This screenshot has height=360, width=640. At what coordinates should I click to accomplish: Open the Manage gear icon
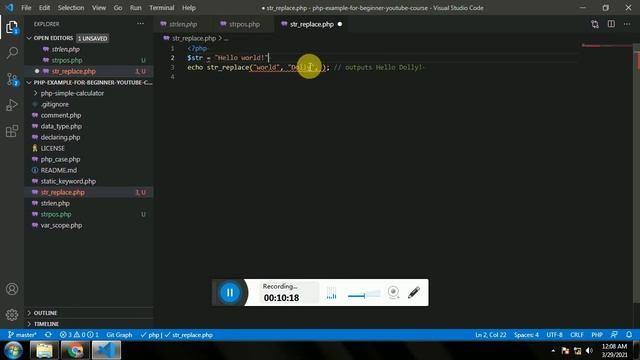pos(12,315)
